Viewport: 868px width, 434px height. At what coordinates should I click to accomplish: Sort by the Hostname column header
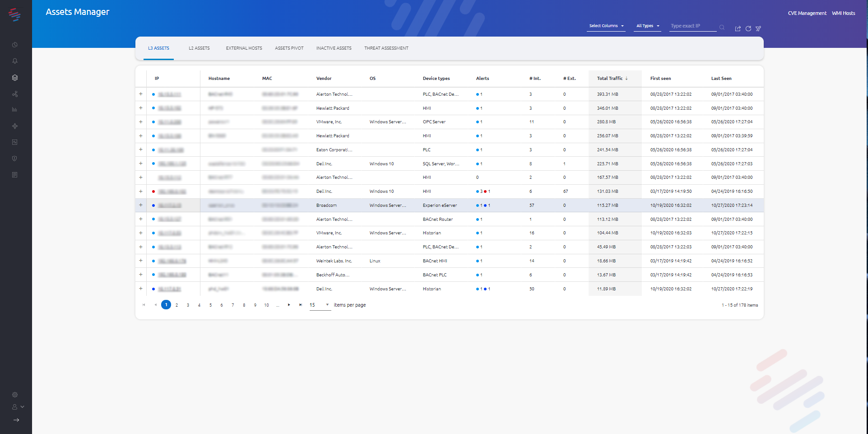click(x=219, y=79)
